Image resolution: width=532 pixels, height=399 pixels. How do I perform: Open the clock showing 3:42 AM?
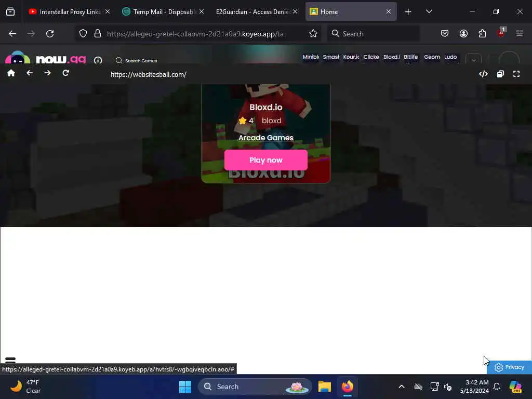pos(474,387)
